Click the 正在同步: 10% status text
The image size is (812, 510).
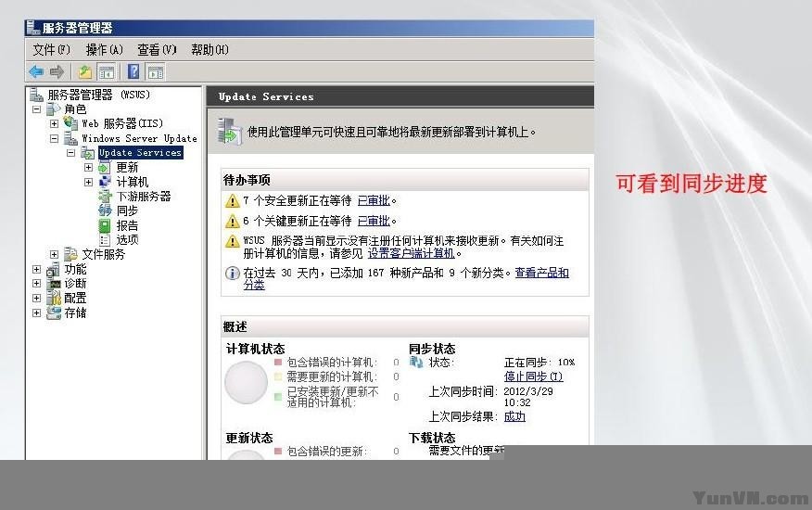[539, 363]
